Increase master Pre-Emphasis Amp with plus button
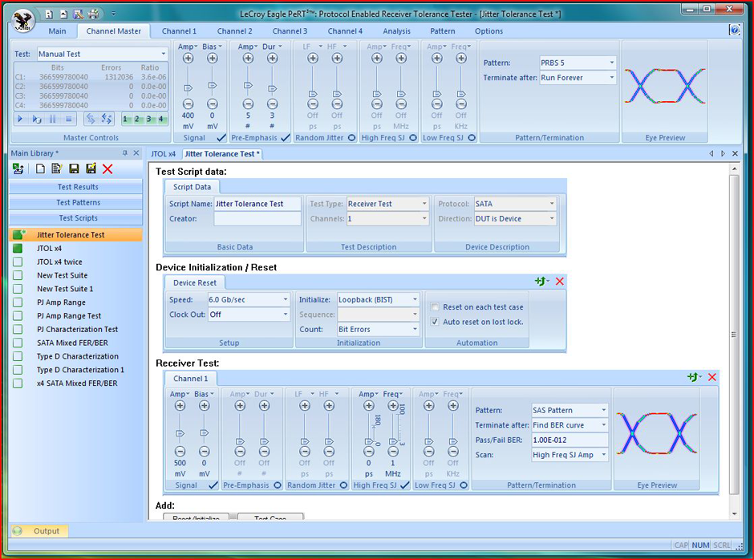754x560 pixels. point(248,59)
